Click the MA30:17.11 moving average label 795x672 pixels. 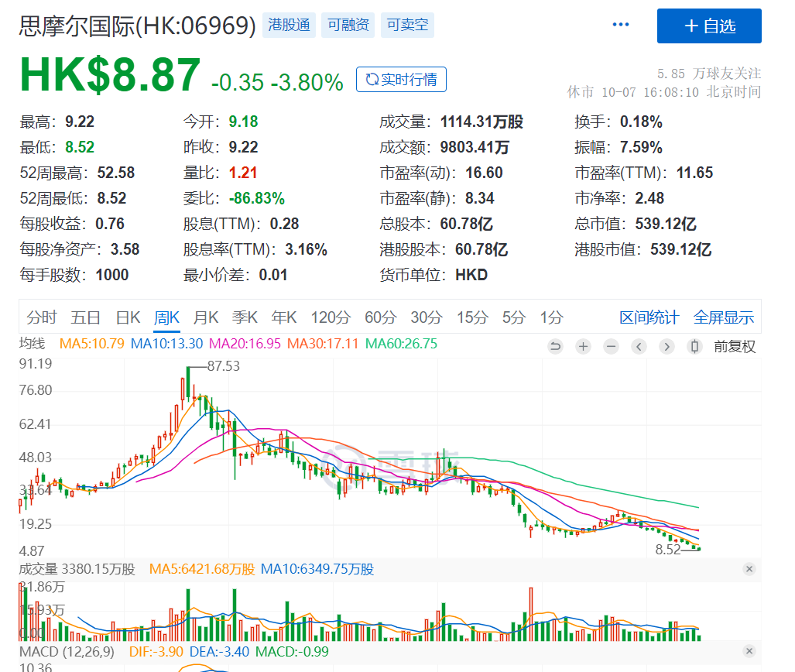323,344
